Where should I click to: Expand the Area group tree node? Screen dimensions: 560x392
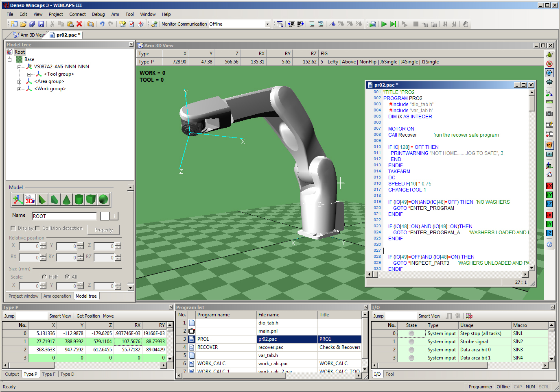pos(19,82)
